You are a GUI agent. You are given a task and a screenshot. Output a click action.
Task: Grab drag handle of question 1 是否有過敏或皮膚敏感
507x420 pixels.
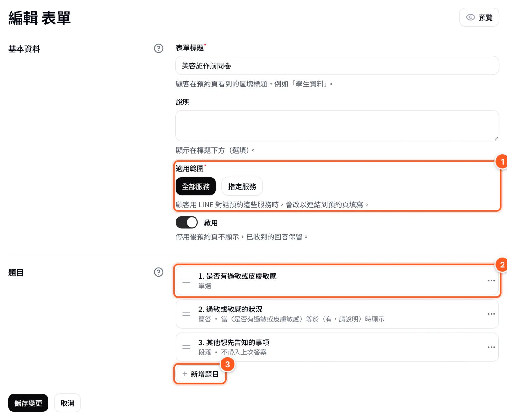point(186,281)
